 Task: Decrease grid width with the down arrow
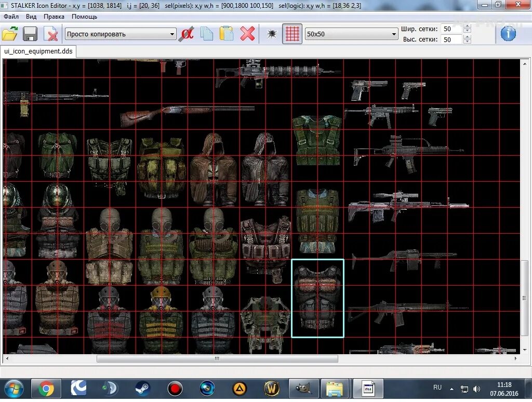click(467, 31)
